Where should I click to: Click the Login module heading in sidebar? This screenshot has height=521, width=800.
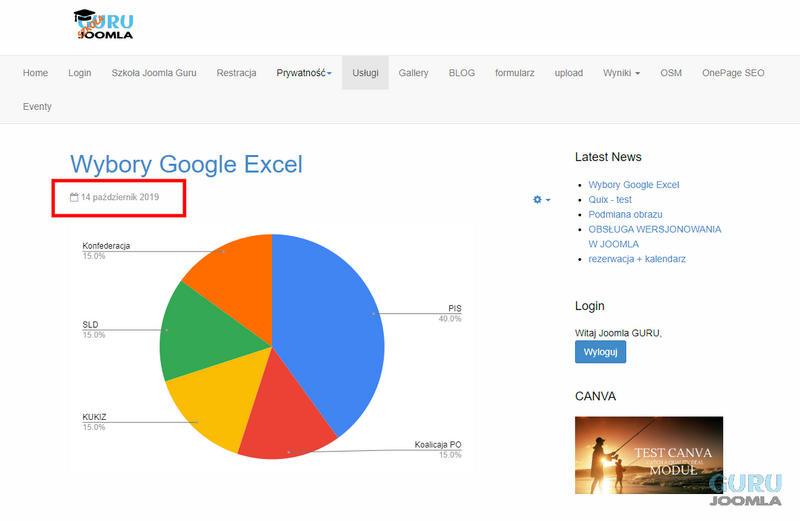click(x=590, y=306)
